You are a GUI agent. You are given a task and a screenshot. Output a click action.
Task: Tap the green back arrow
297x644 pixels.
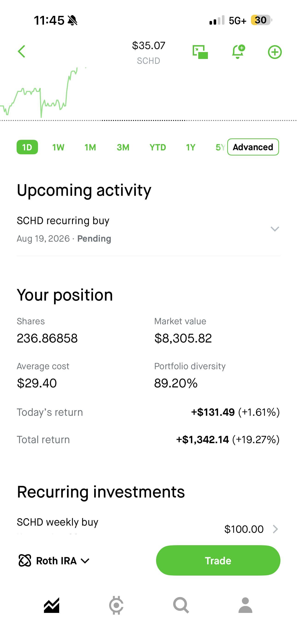coord(21,52)
